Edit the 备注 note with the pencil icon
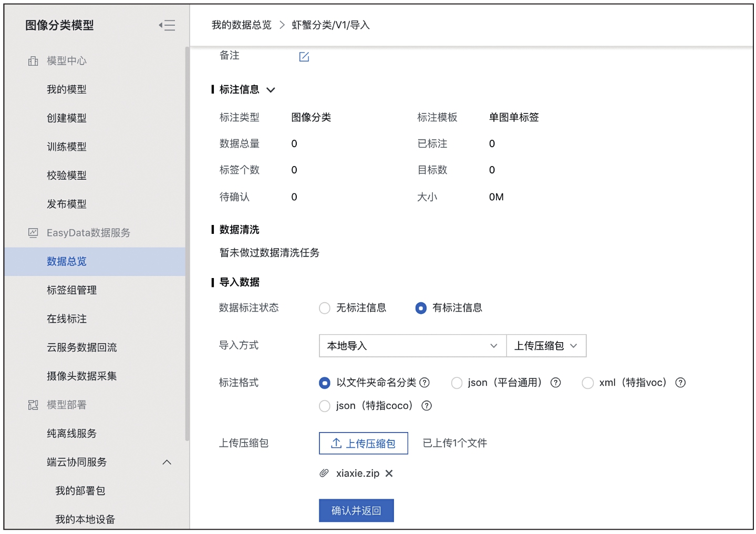Viewport: 756px width, 534px height. 304,57
